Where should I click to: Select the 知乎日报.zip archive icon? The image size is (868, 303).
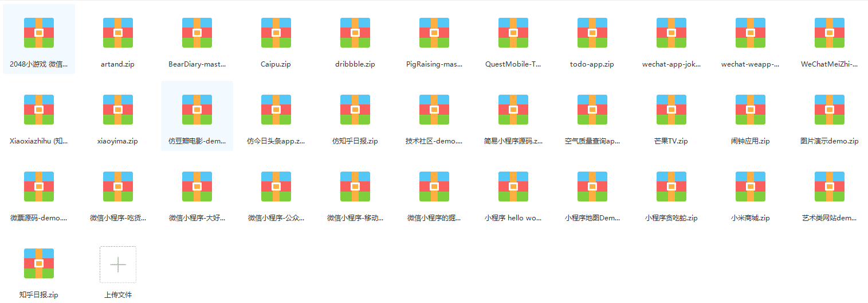coord(39,263)
